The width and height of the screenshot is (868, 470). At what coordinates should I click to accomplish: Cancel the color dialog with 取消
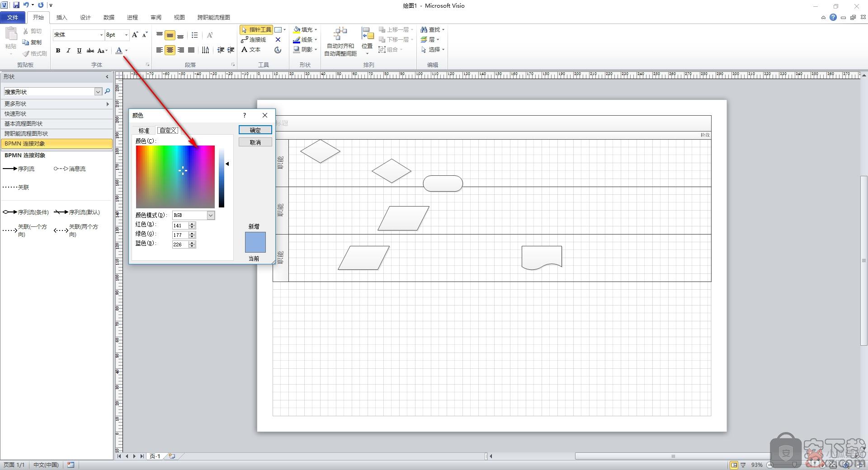[255, 142]
